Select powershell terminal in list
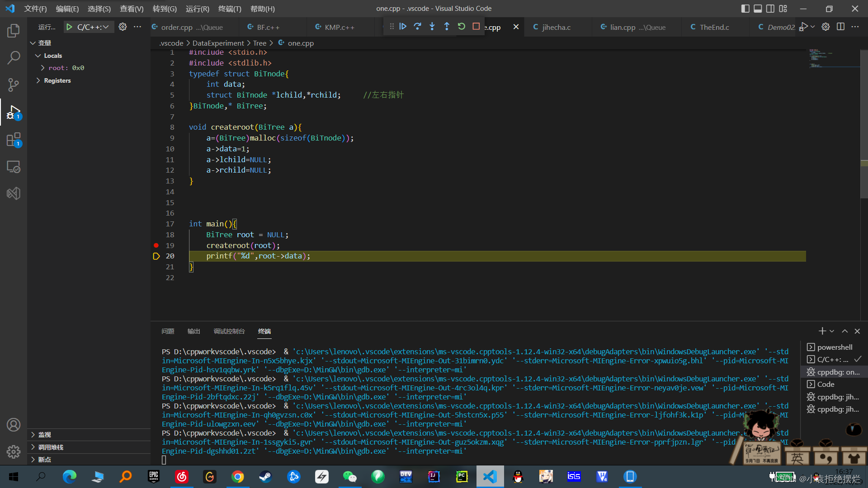The height and width of the screenshot is (488, 868). pyautogui.click(x=834, y=347)
